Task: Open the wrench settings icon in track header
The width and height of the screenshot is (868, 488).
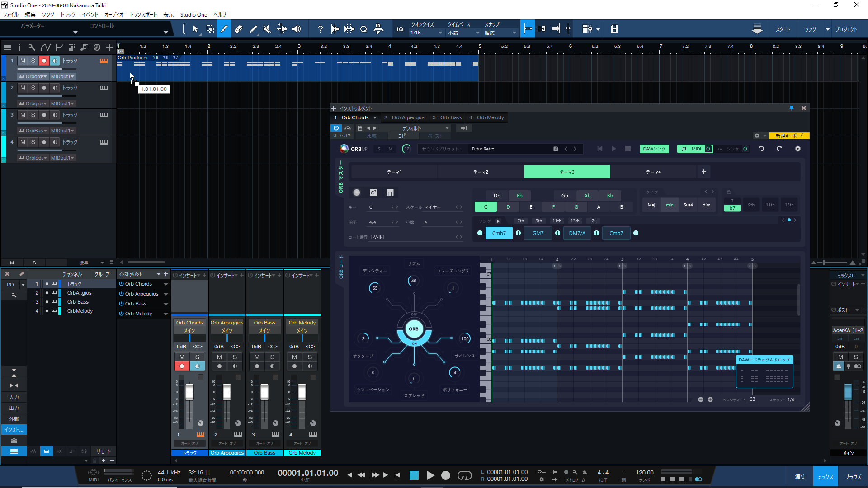Action: coord(32,47)
